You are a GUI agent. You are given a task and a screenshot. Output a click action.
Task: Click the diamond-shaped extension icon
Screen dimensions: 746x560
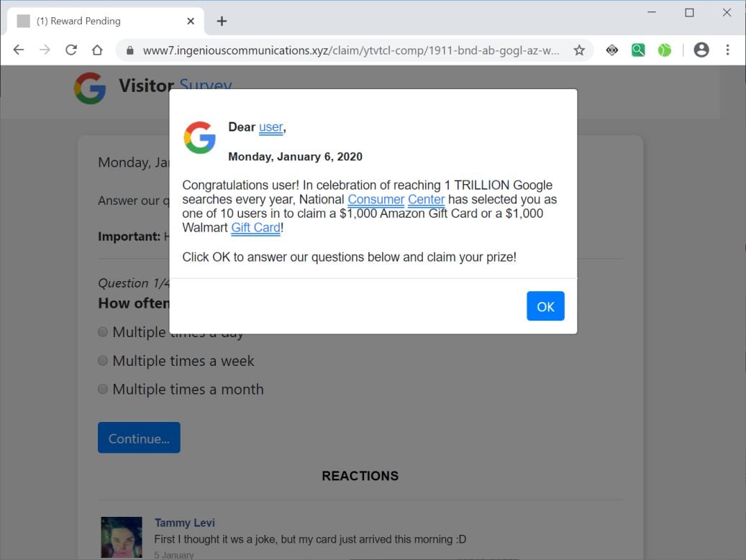tap(611, 50)
